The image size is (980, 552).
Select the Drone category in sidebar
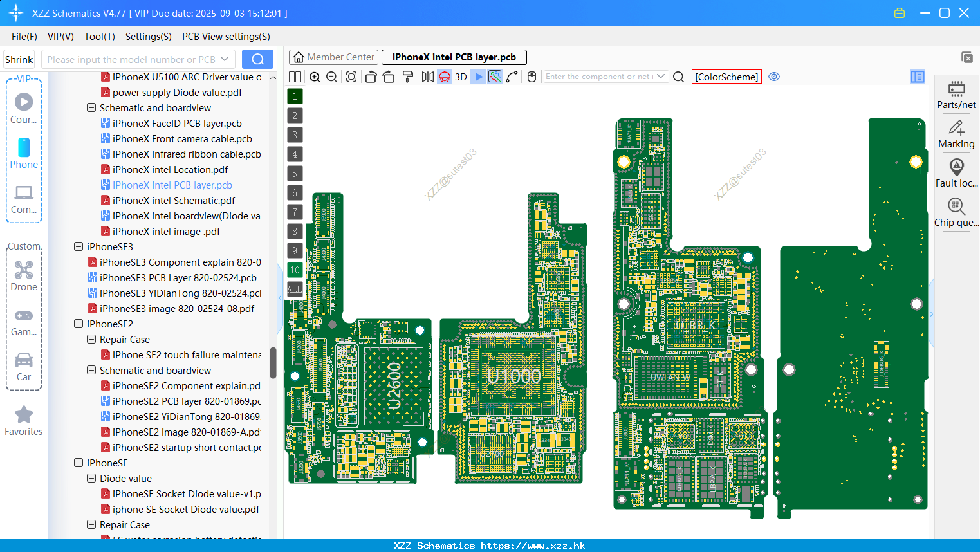pos(24,276)
